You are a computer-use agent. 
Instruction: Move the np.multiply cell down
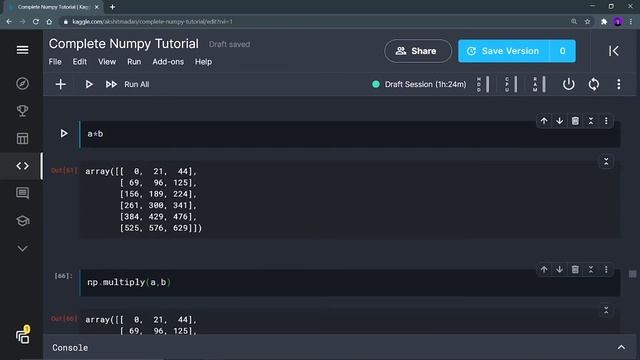click(x=560, y=269)
